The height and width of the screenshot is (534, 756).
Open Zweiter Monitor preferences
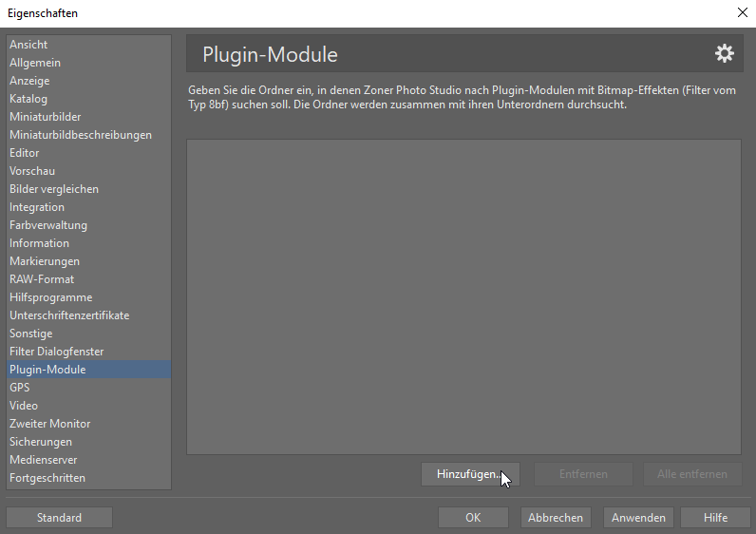coord(88,424)
